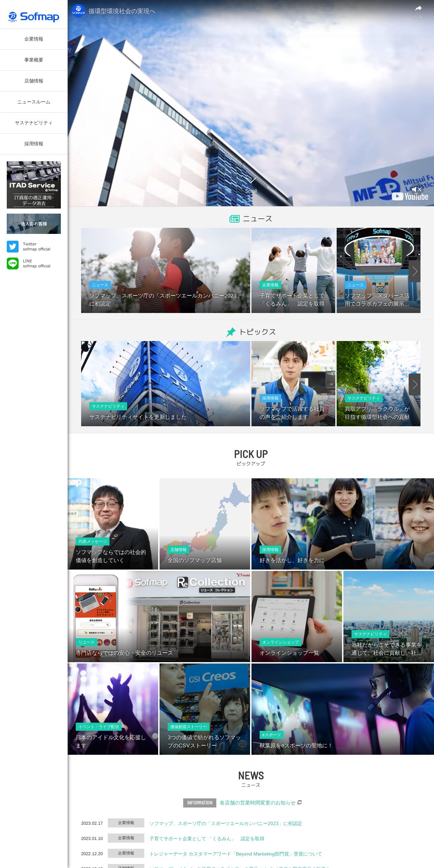Screen dimensions: 434x868
Task: Click 各店舗の営業時間変更のお知らせ link
Action: click(x=258, y=803)
